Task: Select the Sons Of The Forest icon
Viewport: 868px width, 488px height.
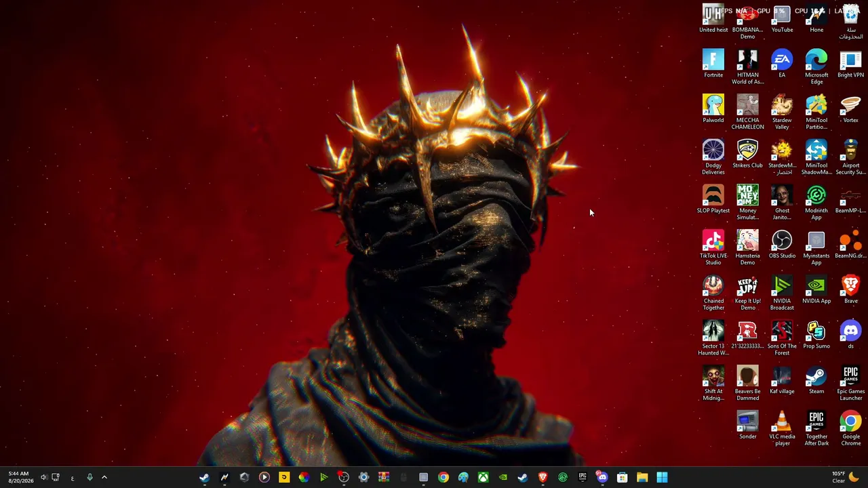Action: (782, 339)
